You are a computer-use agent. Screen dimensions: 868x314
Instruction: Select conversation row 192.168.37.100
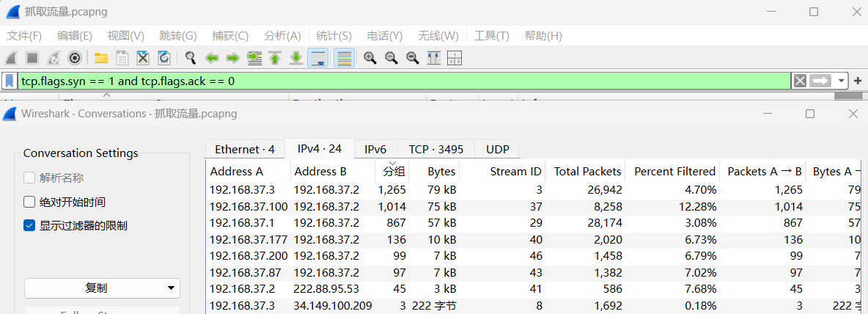click(534, 207)
